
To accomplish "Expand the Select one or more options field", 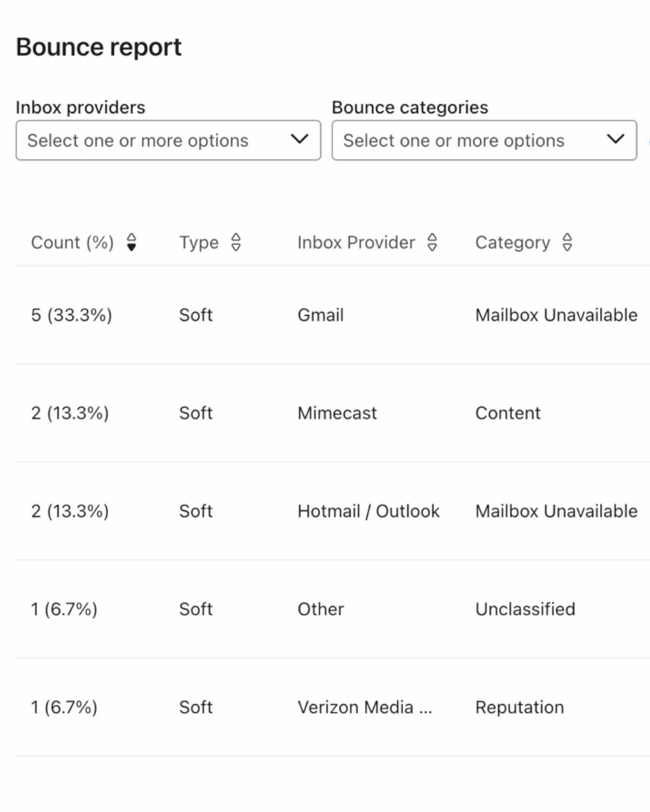I will point(168,140).
